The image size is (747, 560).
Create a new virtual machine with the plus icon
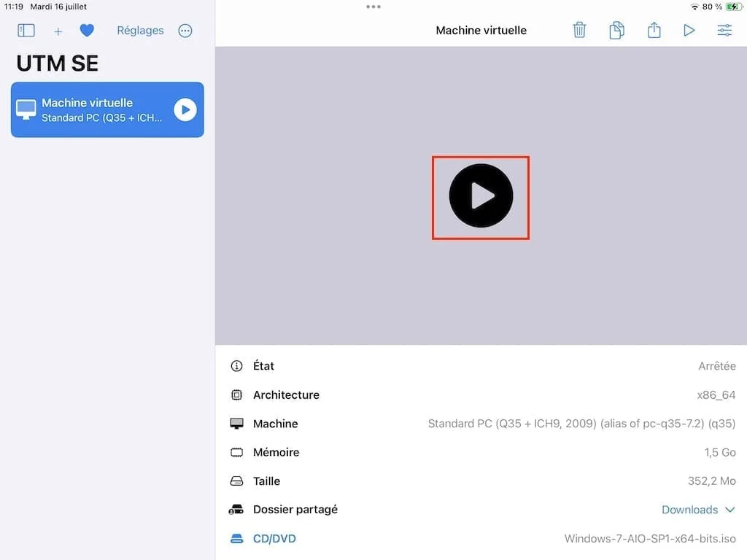point(58,31)
